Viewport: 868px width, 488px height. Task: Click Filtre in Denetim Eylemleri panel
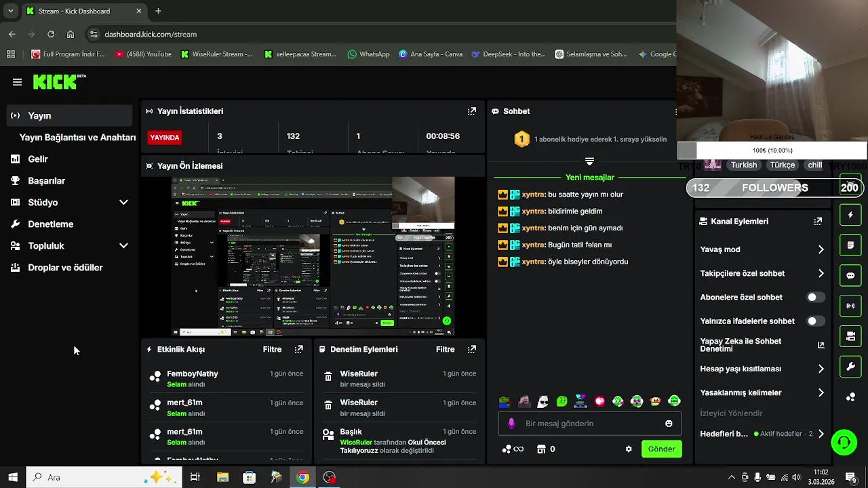pyautogui.click(x=445, y=349)
